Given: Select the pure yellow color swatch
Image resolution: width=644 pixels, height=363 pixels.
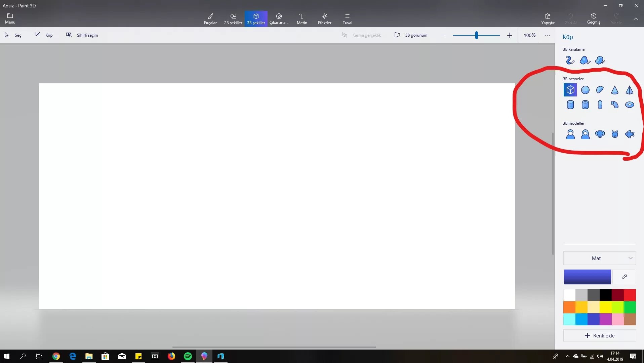Looking at the screenshot, I should point(606,307).
